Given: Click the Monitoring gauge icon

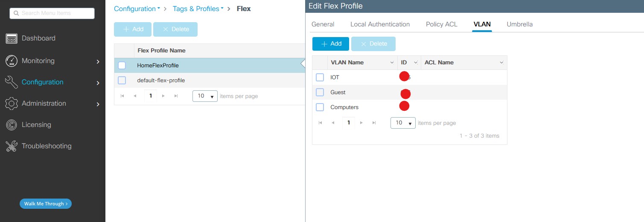Looking at the screenshot, I should pyautogui.click(x=11, y=61).
